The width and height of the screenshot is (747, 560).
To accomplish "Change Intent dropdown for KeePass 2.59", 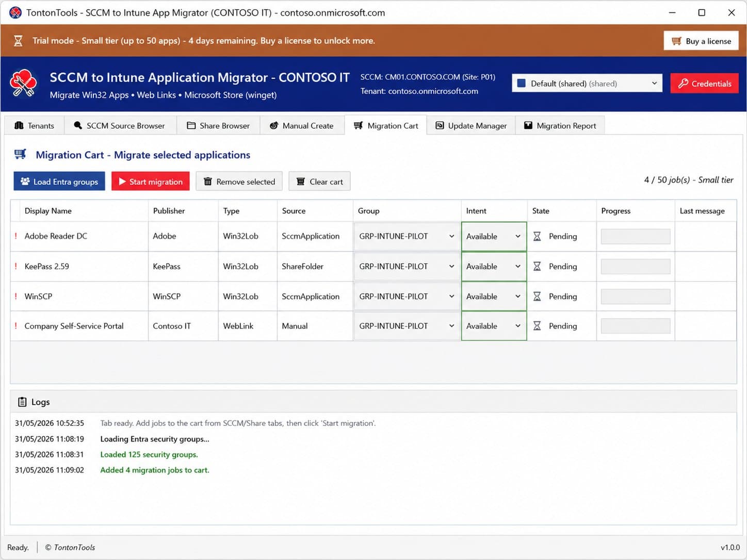I will click(x=494, y=266).
